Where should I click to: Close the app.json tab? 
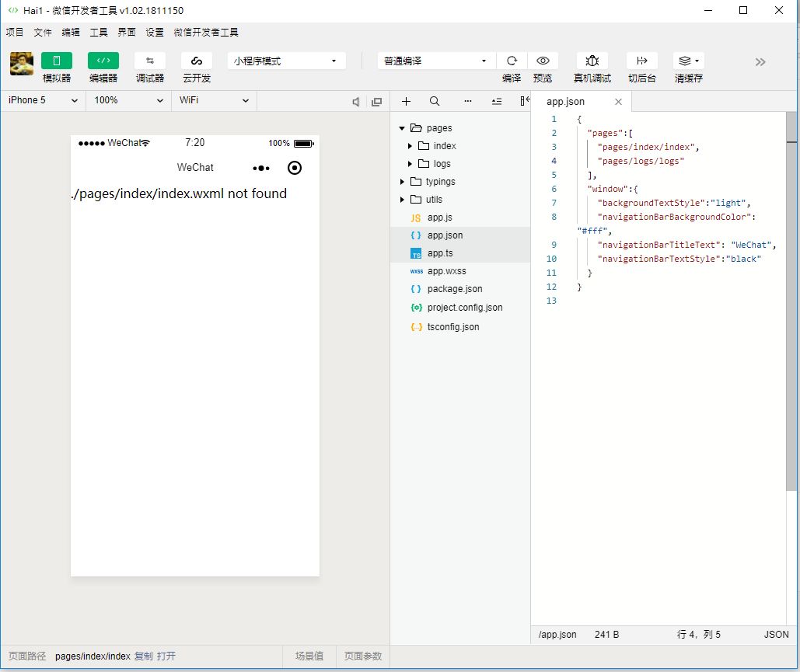[618, 102]
